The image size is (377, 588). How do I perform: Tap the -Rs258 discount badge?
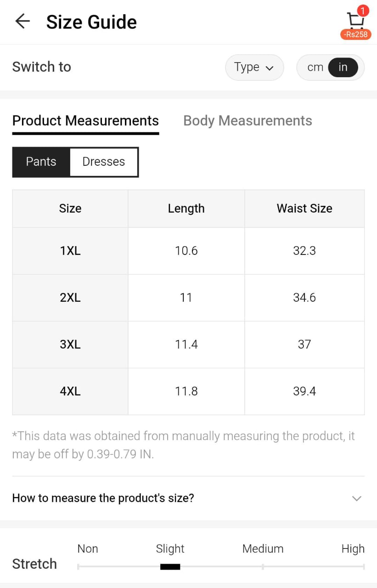356,34
